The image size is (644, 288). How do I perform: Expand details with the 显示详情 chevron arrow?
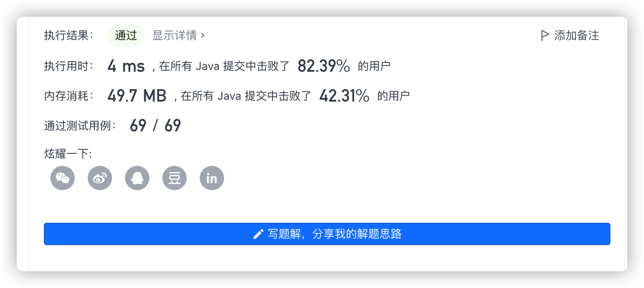(x=203, y=35)
